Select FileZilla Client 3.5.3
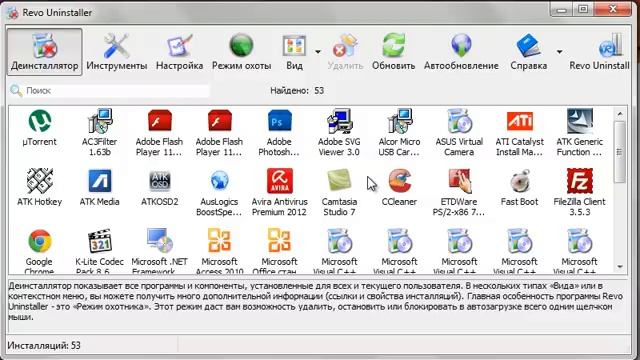The height and width of the screenshot is (360, 640). pos(580,193)
